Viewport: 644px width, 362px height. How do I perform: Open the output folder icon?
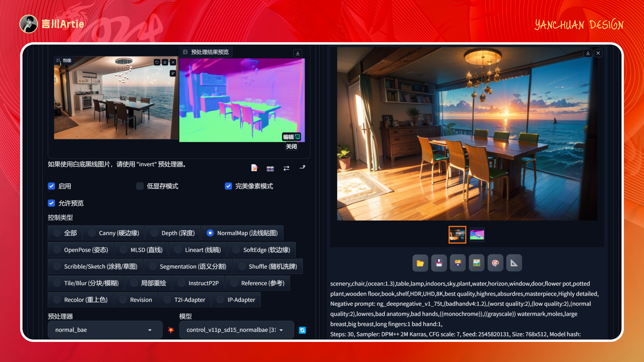point(420,263)
